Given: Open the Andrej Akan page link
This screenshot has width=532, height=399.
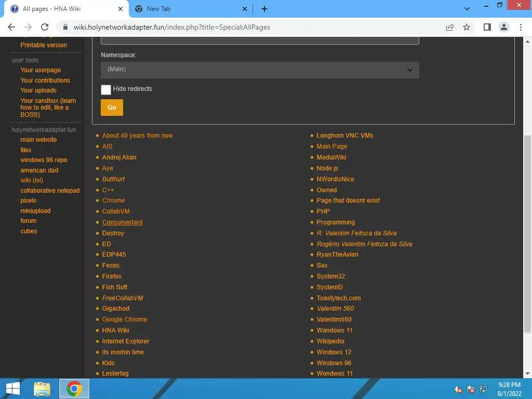Looking at the screenshot, I should pos(119,157).
